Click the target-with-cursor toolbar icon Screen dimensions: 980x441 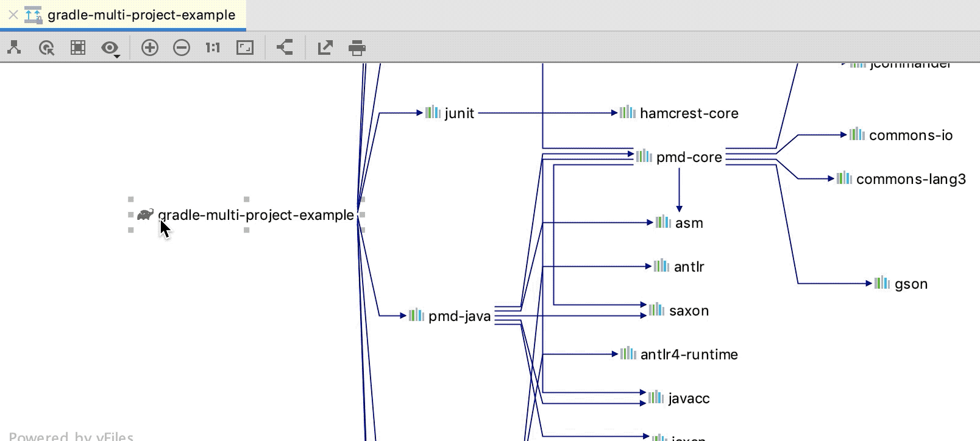pos(46,48)
